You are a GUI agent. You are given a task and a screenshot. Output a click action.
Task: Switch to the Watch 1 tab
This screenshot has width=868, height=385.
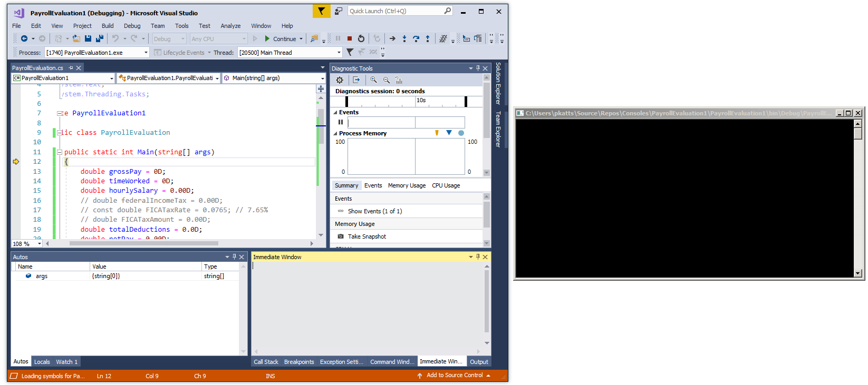pos(66,362)
